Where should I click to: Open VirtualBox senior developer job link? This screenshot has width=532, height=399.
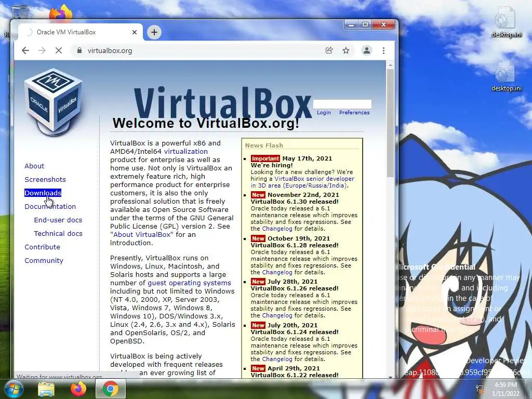[x=302, y=182]
